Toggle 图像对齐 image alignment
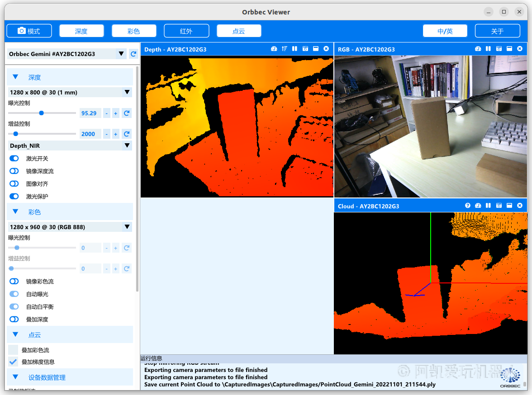This screenshot has height=395, width=532. [x=14, y=183]
